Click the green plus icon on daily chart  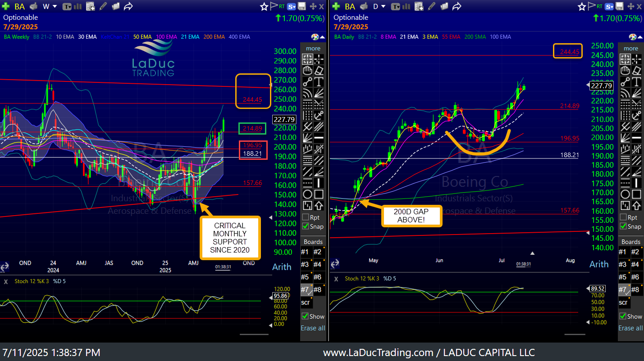(336, 6)
